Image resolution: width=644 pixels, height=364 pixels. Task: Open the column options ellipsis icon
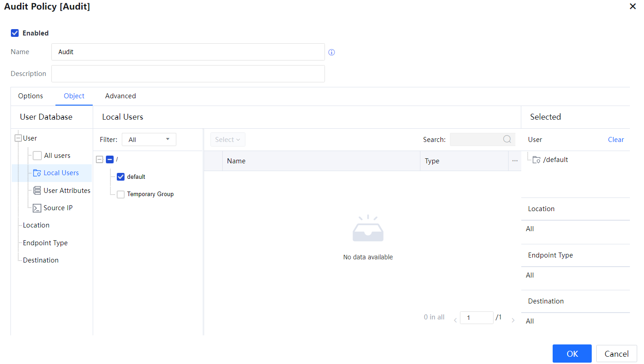click(x=515, y=161)
